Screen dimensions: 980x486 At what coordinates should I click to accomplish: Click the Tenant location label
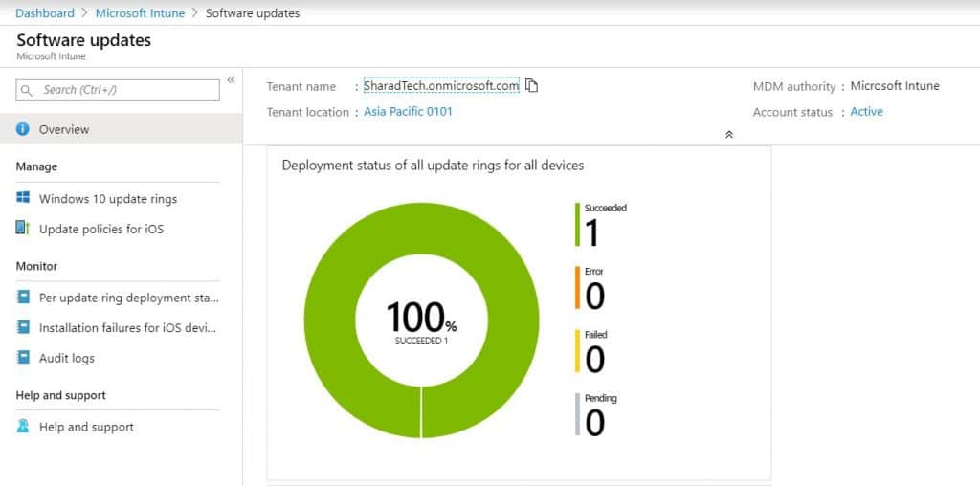pos(307,113)
